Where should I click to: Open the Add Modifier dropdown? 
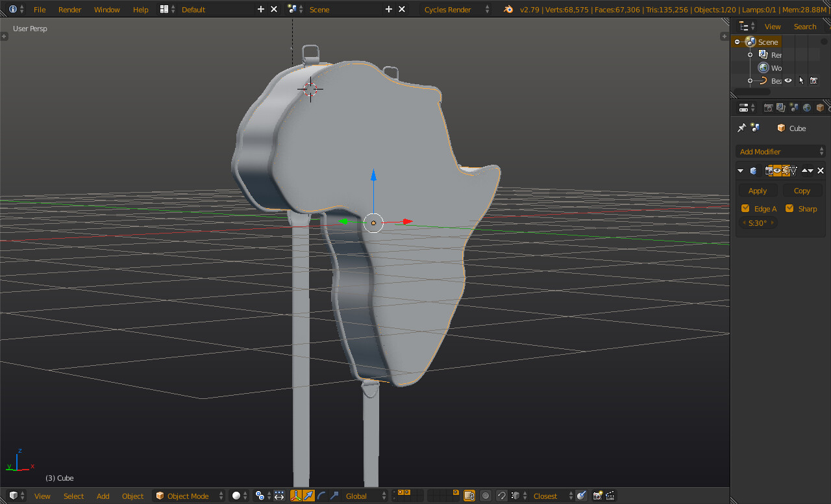(x=782, y=151)
